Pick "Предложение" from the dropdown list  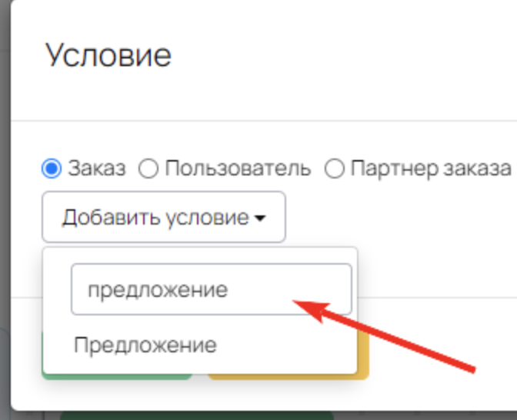(145, 345)
